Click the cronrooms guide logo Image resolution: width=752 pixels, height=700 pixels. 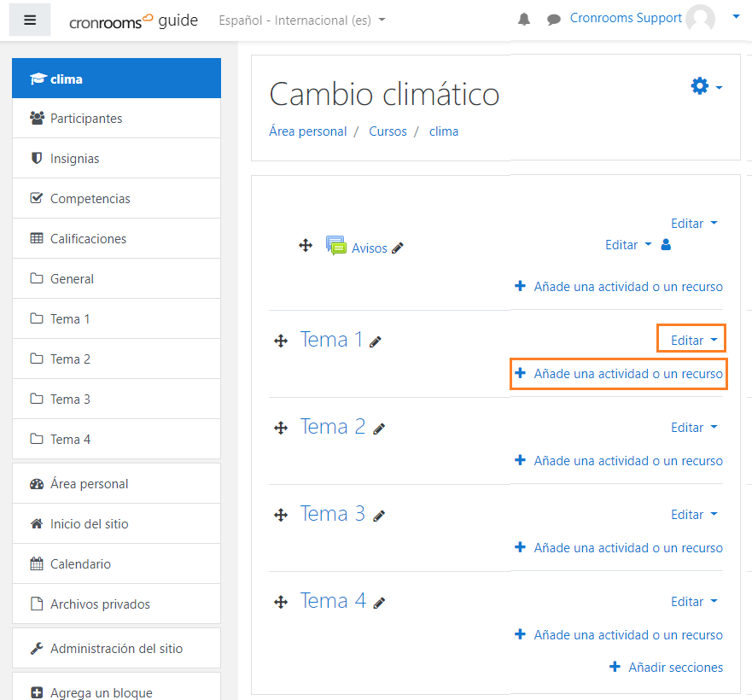point(133,20)
